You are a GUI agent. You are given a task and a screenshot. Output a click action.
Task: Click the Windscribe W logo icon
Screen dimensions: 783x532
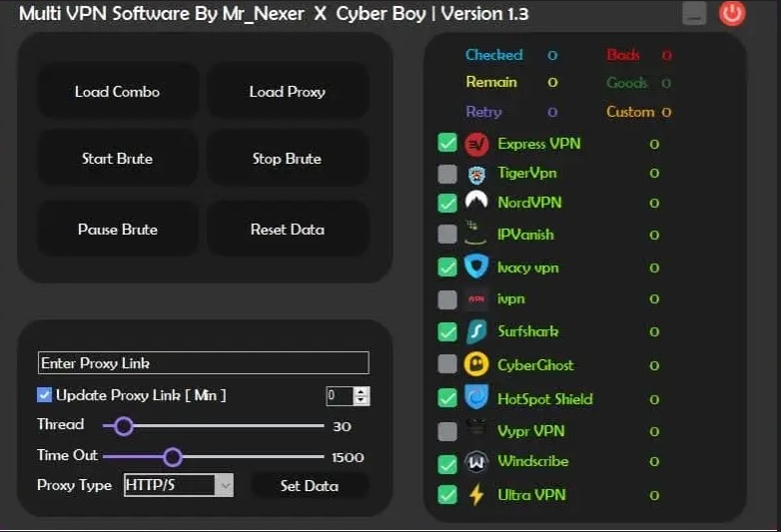click(476, 462)
